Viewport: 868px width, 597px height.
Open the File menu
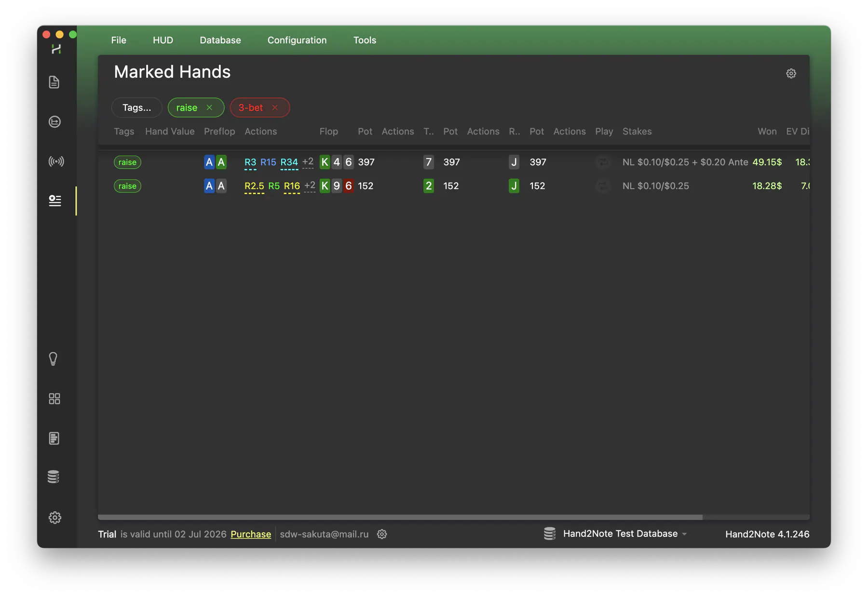click(x=119, y=40)
